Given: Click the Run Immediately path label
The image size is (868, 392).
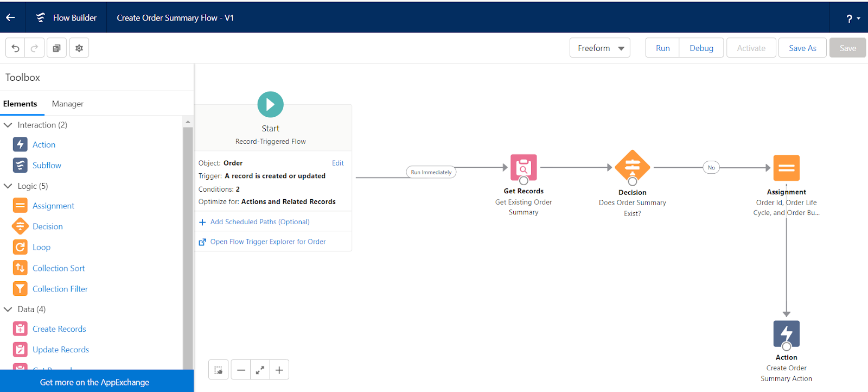Looking at the screenshot, I should pos(431,172).
